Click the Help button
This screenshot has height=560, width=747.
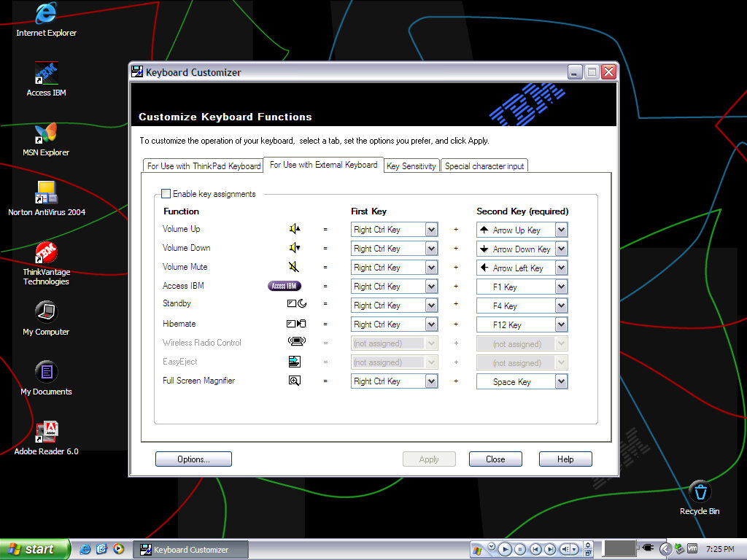pos(565,459)
